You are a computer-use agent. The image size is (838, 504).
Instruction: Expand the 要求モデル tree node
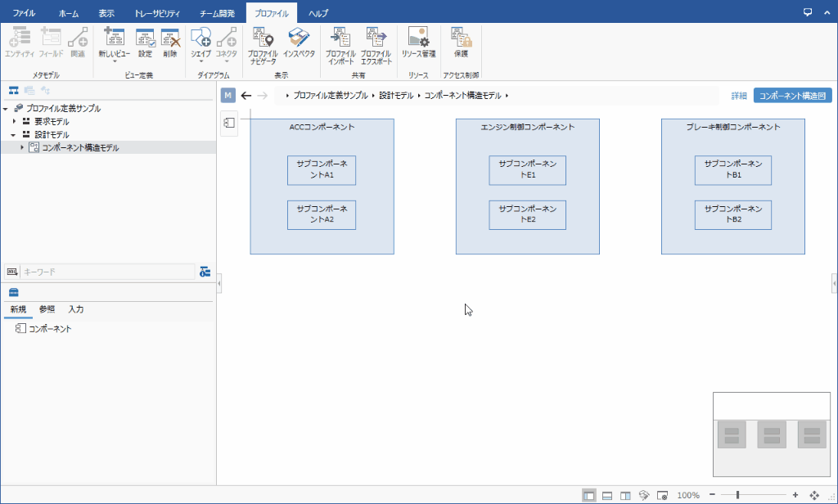14,121
